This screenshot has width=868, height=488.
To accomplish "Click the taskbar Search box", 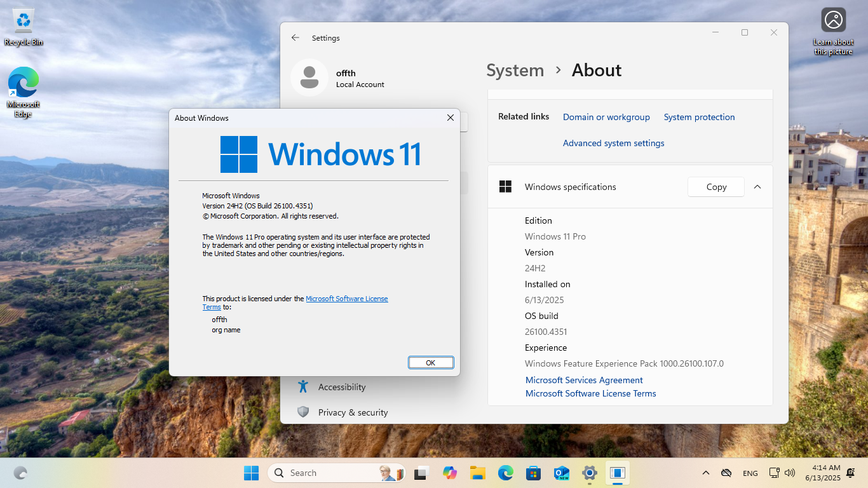I will click(x=337, y=473).
